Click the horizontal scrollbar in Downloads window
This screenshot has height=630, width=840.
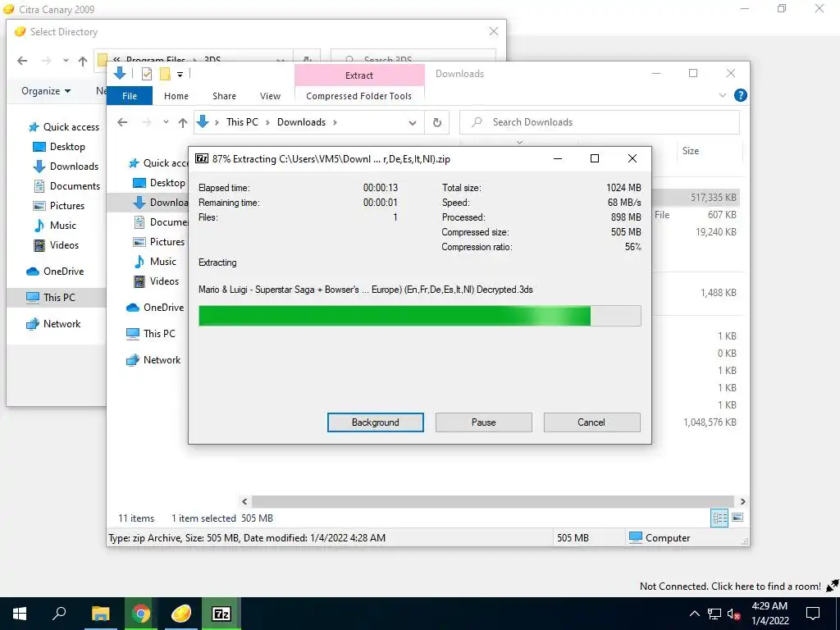[493, 501]
